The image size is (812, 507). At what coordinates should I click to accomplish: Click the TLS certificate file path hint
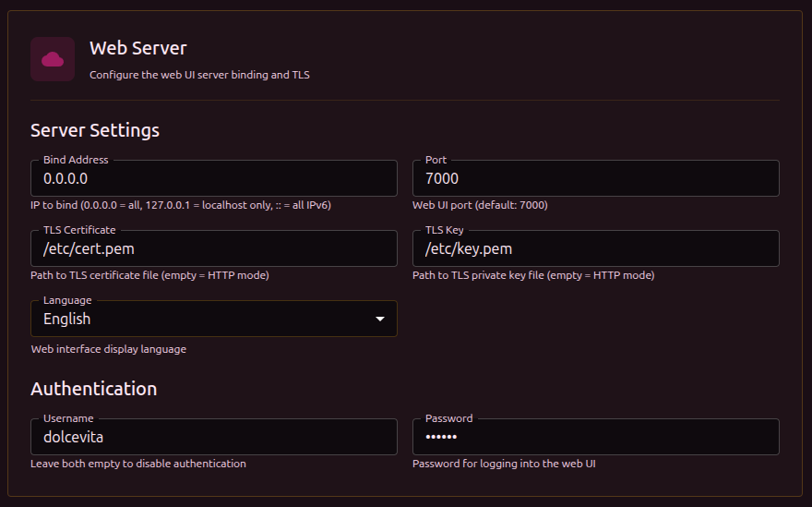149,275
